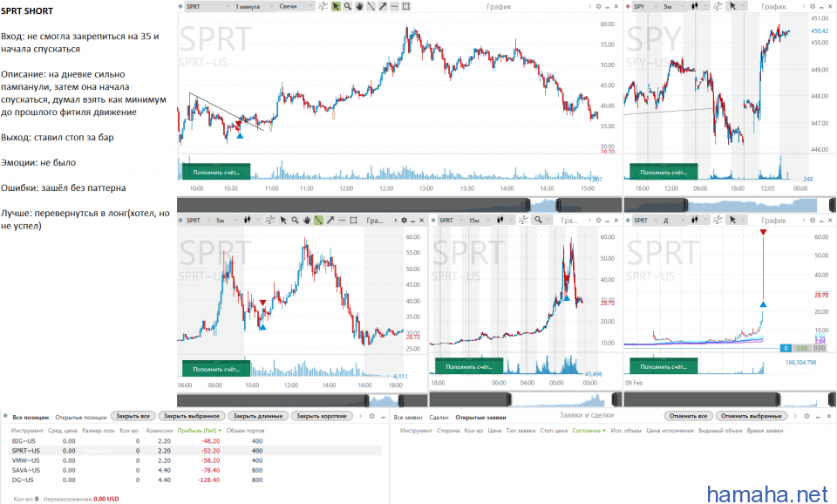This screenshot has height=504, width=837.
Task: Activate magnifier in 5-minute SPRT chart
Action: click(295, 220)
